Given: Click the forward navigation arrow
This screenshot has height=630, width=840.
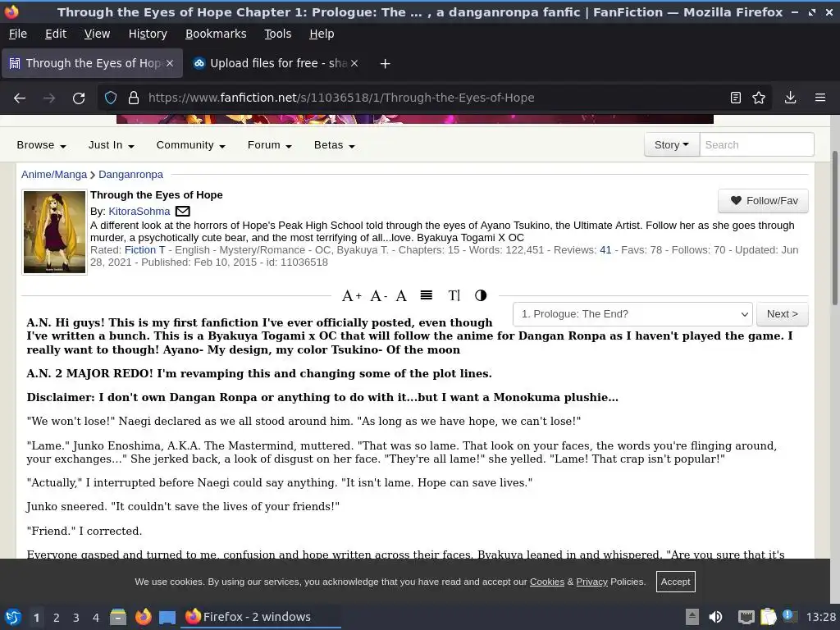Looking at the screenshot, I should pos(49,98).
